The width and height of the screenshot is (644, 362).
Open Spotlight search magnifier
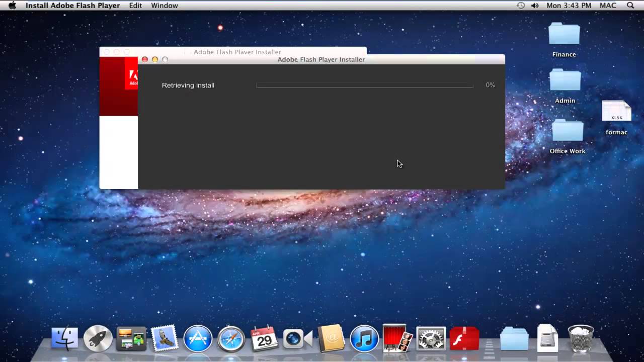click(x=630, y=6)
